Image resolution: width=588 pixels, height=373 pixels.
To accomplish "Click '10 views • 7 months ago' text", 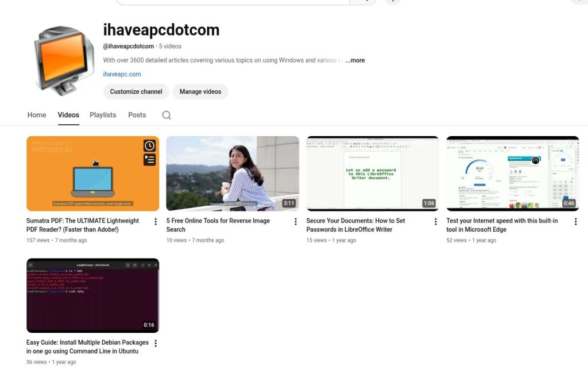I will [195, 240].
